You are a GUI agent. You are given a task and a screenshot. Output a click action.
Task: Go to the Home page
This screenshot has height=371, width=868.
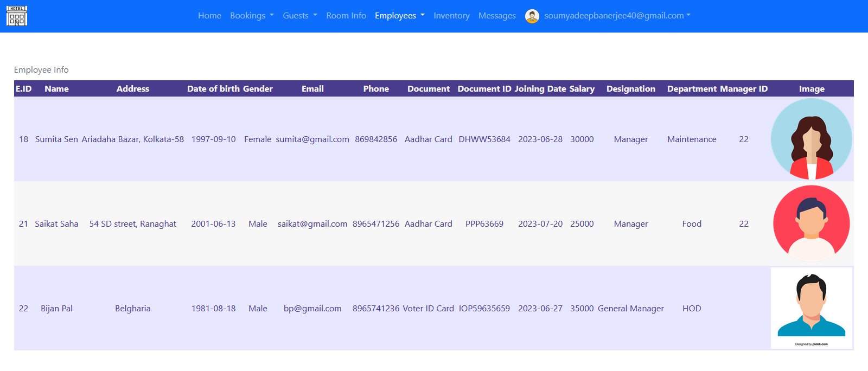tap(209, 16)
